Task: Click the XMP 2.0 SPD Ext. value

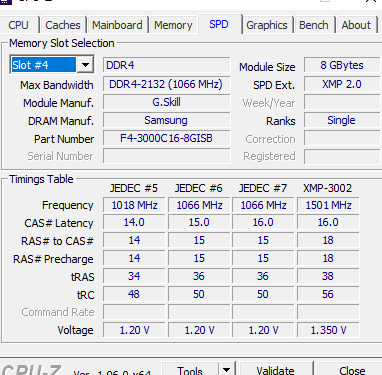Action: [x=342, y=84]
